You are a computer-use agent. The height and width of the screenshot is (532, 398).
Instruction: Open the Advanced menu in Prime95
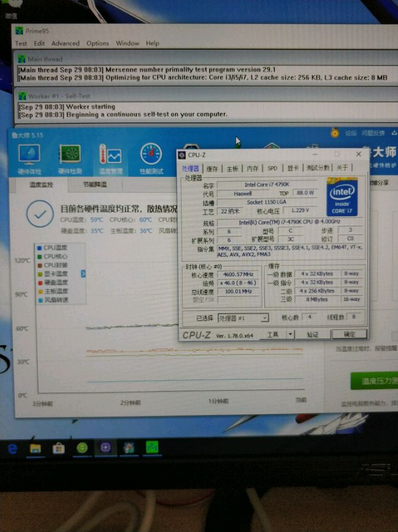(x=66, y=43)
